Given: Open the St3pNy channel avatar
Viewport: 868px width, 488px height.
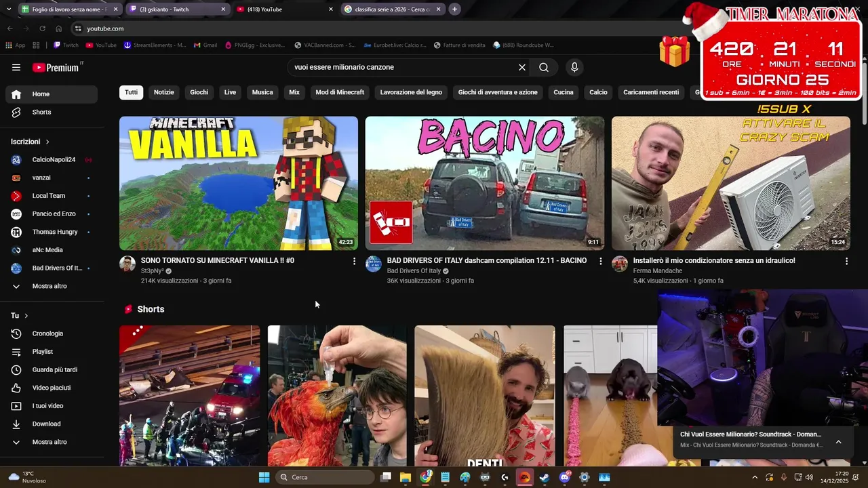Looking at the screenshot, I should pos(127,264).
